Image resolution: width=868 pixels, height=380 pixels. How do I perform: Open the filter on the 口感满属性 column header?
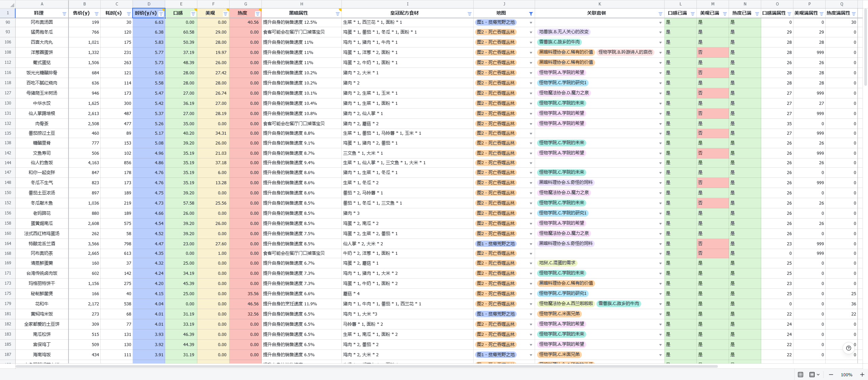click(789, 14)
